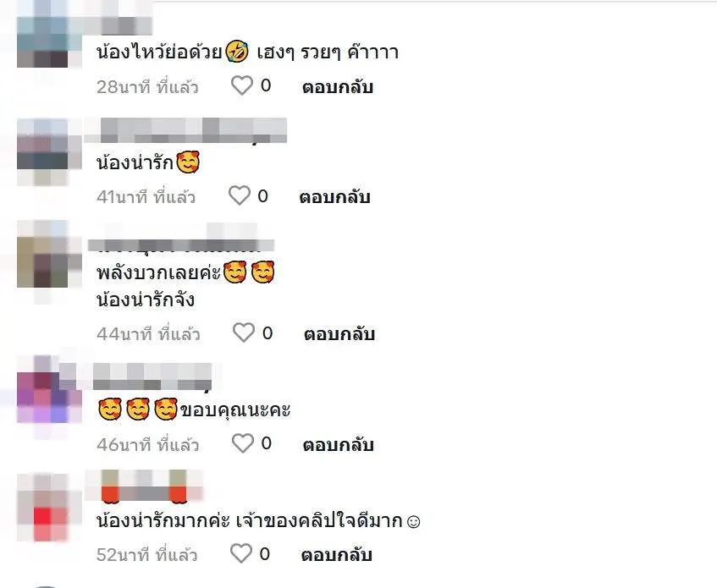Screen dimensions: 717x588
Task: Tap heart on the 46 minutes ago comment
Action: [x=242, y=443]
